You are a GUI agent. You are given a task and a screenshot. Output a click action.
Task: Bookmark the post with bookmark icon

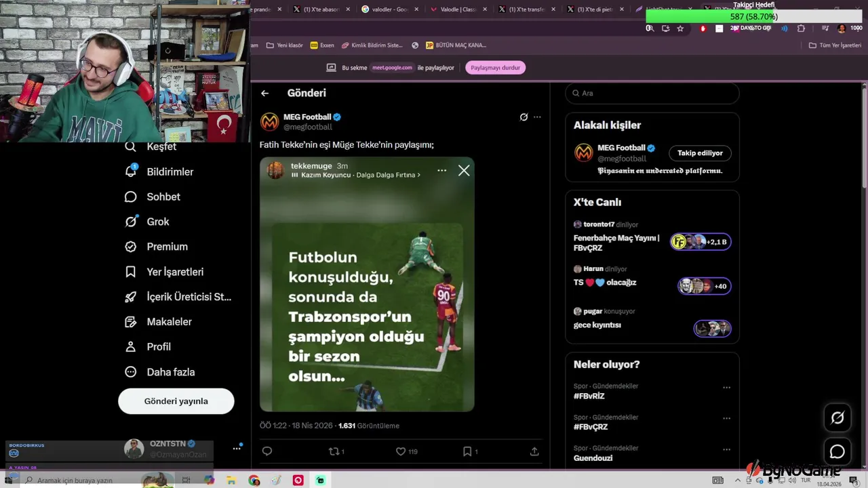pyautogui.click(x=467, y=451)
